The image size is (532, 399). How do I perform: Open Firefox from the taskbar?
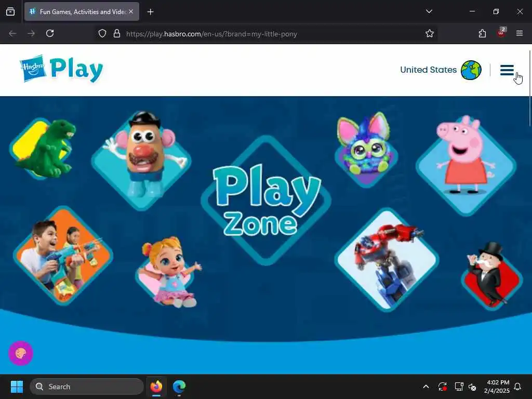[x=156, y=387]
